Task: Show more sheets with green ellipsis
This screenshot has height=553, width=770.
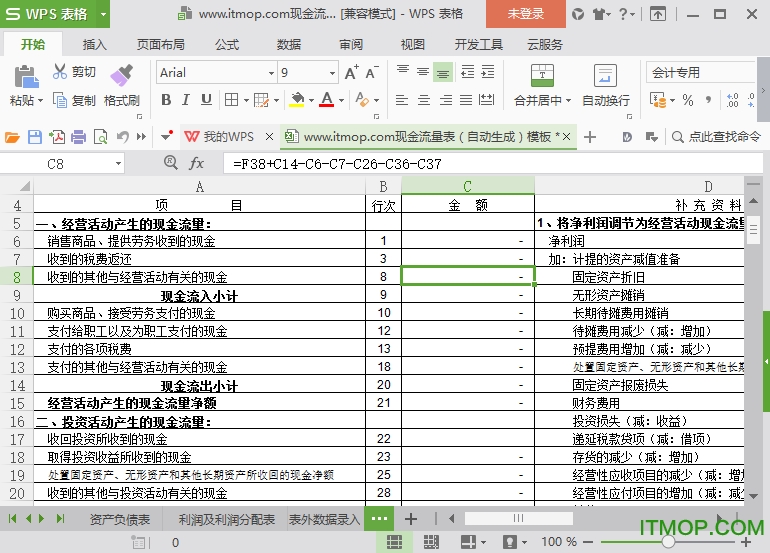Action: (x=380, y=519)
